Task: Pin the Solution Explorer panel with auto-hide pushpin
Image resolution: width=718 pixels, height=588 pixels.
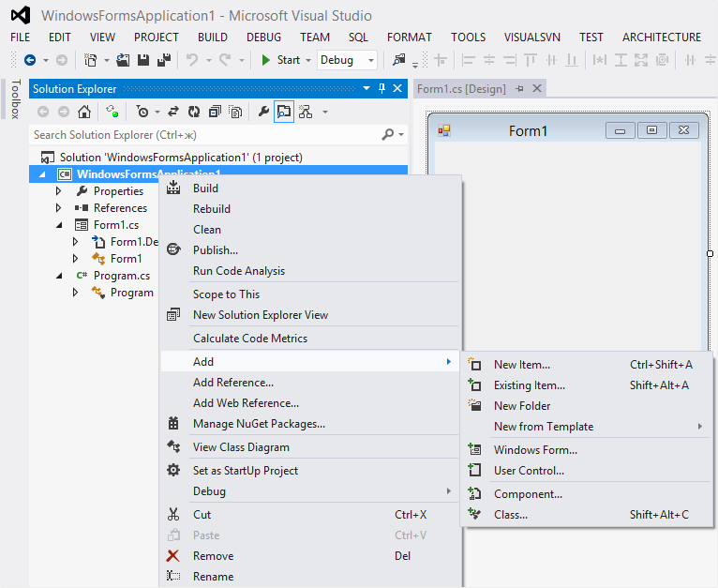Action: (x=381, y=89)
